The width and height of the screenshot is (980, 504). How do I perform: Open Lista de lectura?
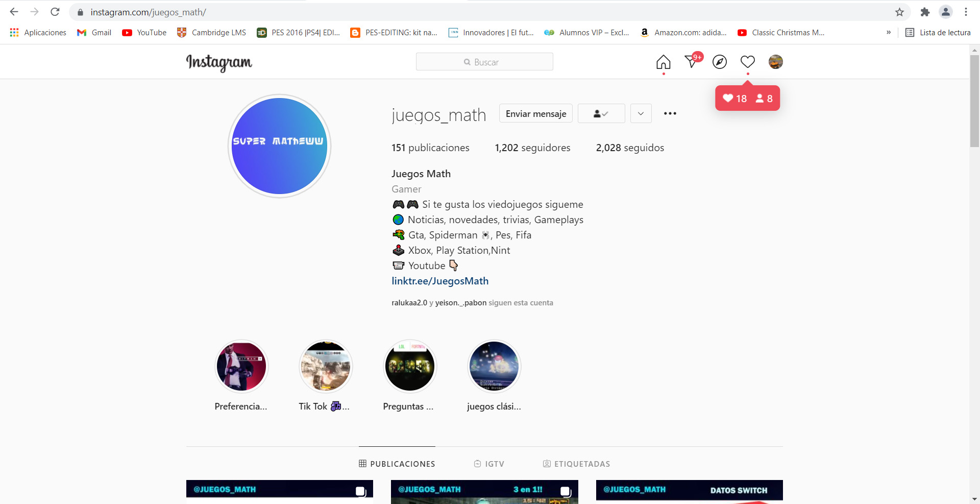(938, 33)
